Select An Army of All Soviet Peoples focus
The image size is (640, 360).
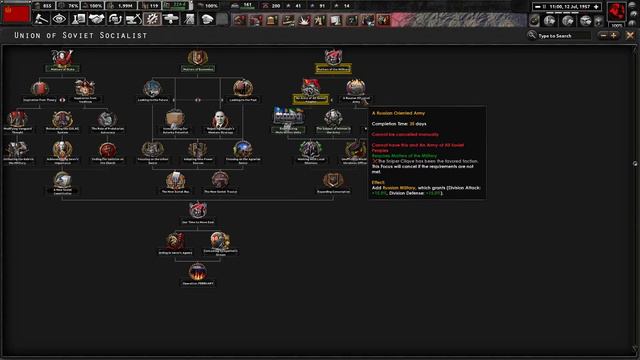pos(311,91)
